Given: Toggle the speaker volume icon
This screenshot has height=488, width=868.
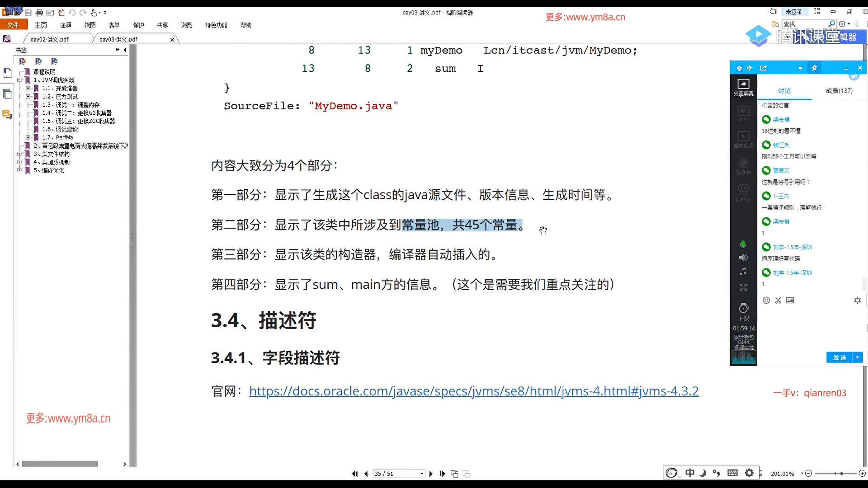Looking at the screenshot, I should pyautogui.click(x=743, y=258).
